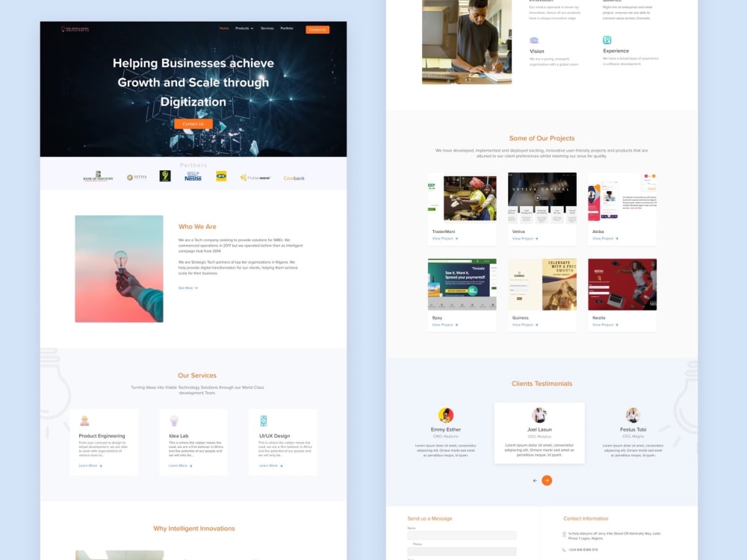Click the Vision feature icon
Image resolution: width=747 pixels, height=560 pixels.
(534, 40)
